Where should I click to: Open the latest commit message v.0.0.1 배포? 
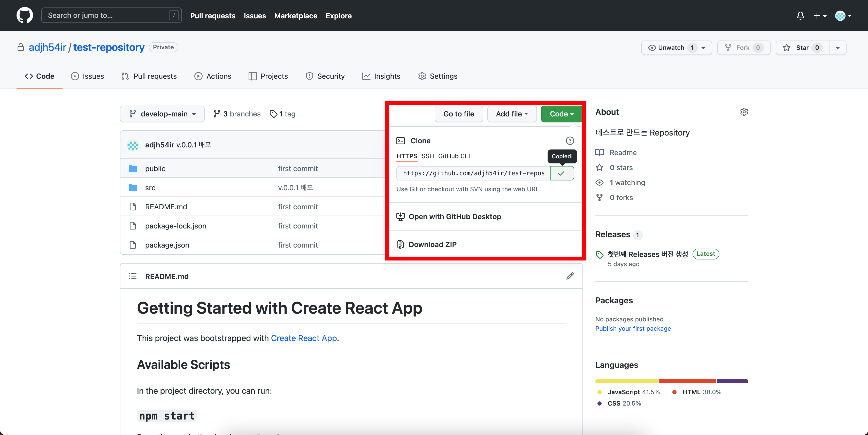(x=194, y=145)
